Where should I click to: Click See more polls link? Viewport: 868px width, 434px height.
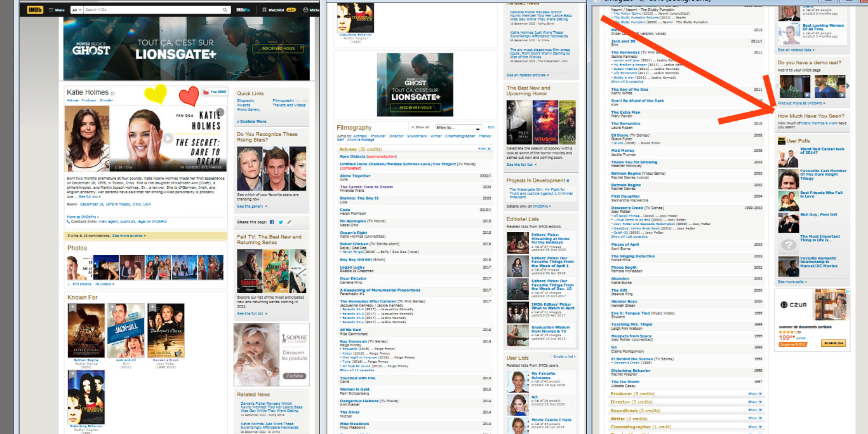[792, 281]
